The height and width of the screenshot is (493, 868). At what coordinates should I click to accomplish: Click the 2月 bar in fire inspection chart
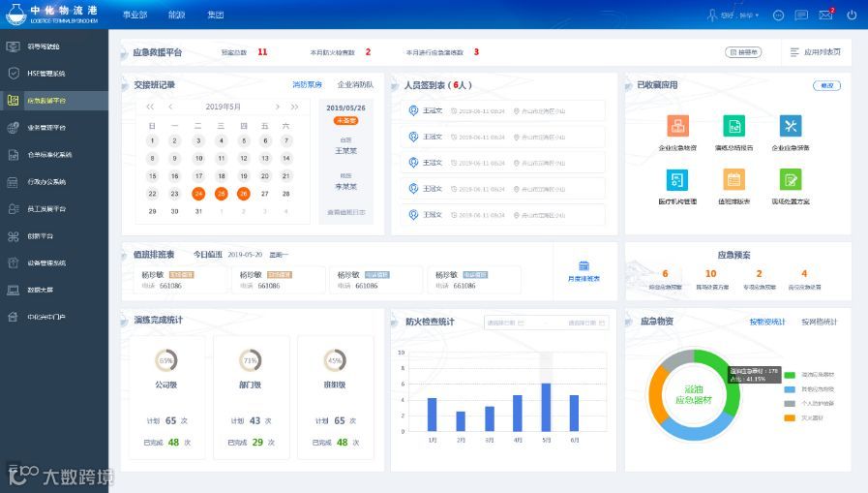pos(461,421)
